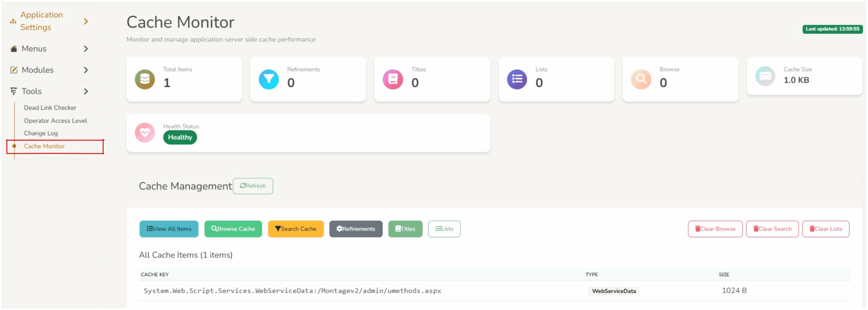Click the Clear Search button

(772, 229)
